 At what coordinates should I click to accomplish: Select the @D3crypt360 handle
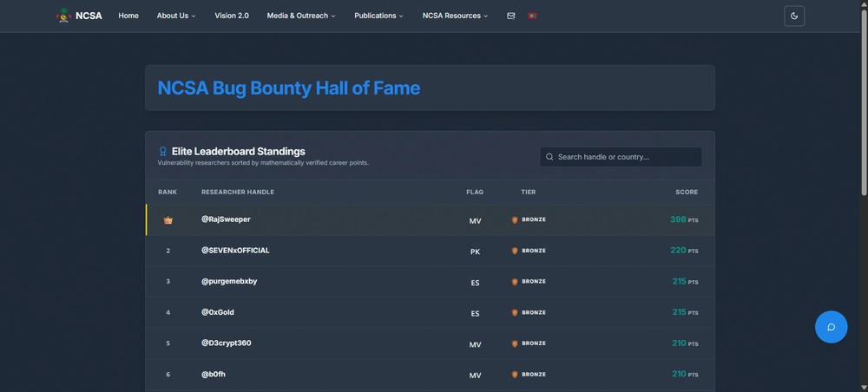click(x=226, y=343)
